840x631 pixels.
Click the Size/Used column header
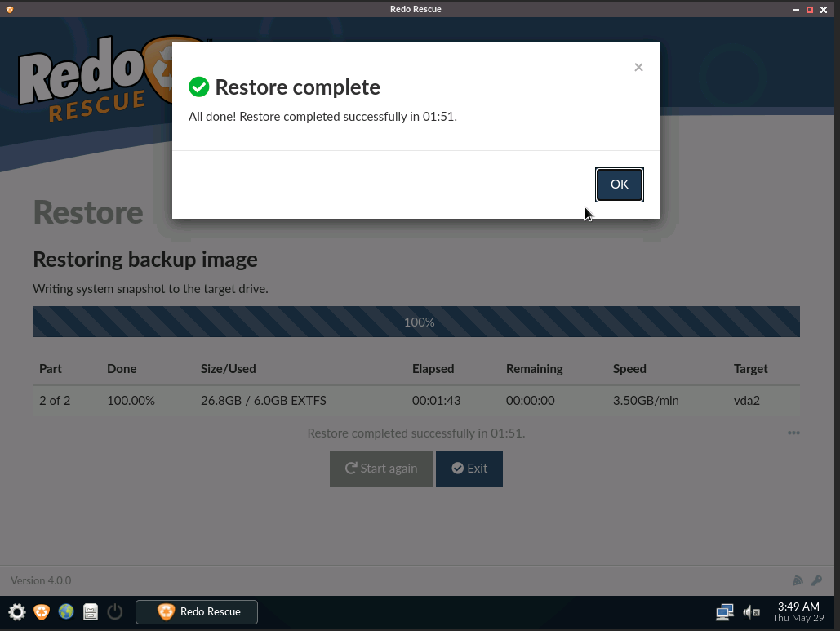coord(229,368)
